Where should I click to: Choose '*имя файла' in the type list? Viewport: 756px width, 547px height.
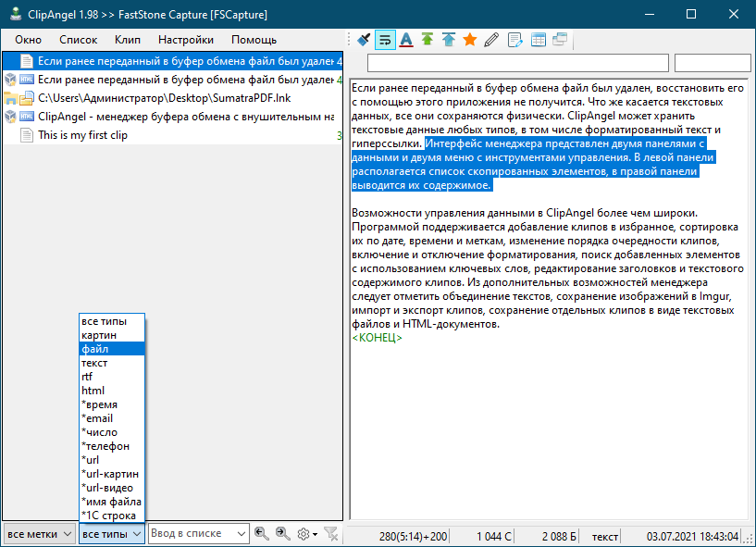click(x=112, y=502)
